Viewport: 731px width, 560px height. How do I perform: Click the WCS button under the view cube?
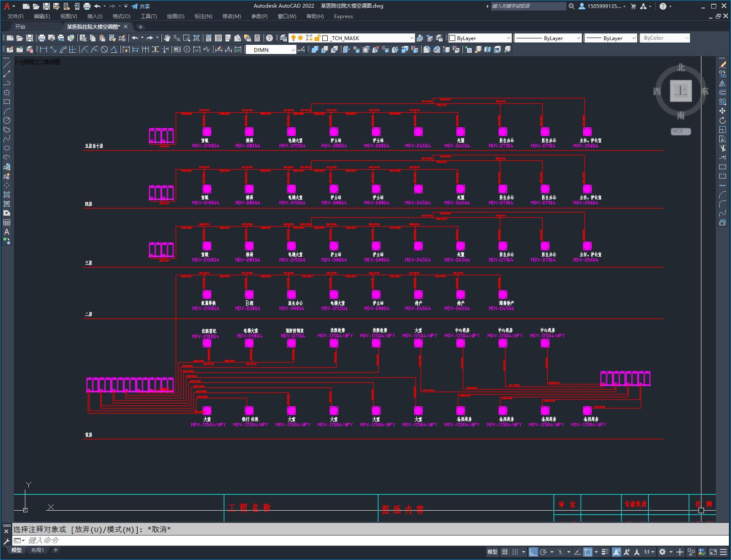click(680, 131)
